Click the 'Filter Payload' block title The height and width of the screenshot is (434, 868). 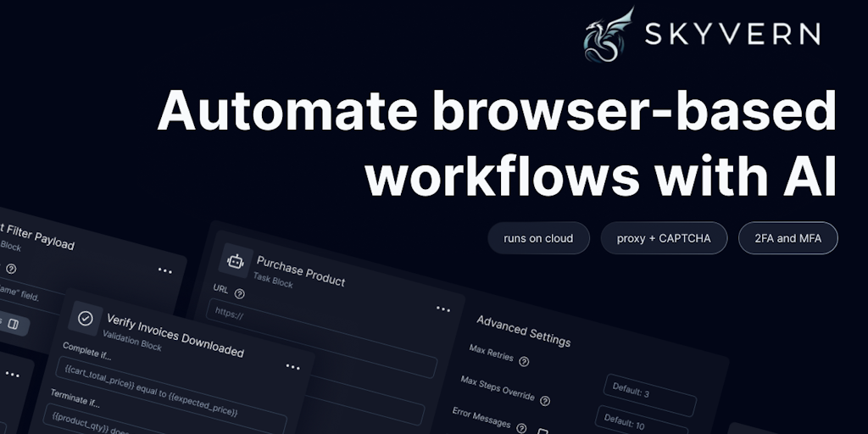point(39,236)
